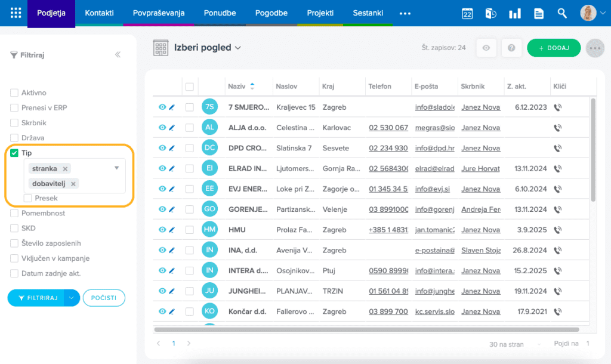Open the calendar icon in top bar
This screenshot has width=611, height=364.
(467, 13)
